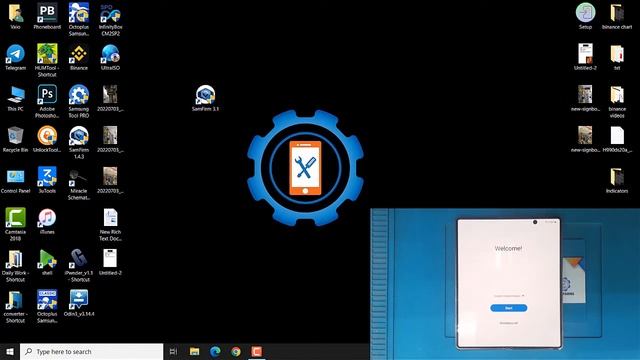The height and width of the screenshot is (360, 640).
Task: Launch Telegram from the desktop
Action: tap(16, 57)
